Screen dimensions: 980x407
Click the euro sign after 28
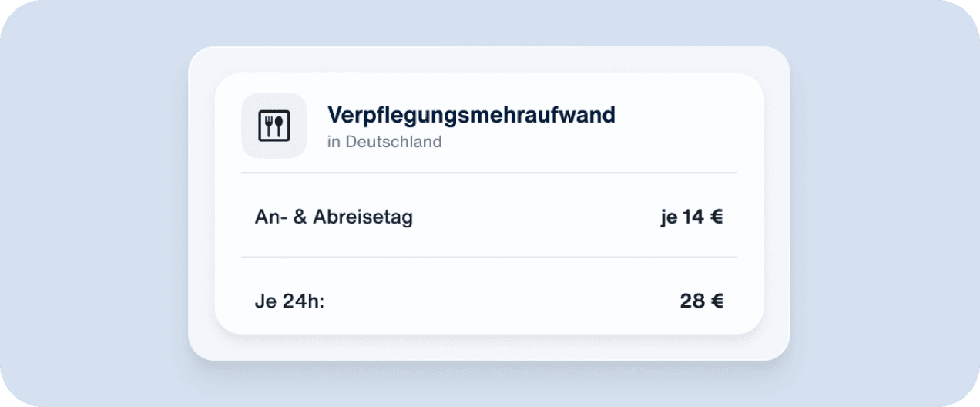coord(717,301)
